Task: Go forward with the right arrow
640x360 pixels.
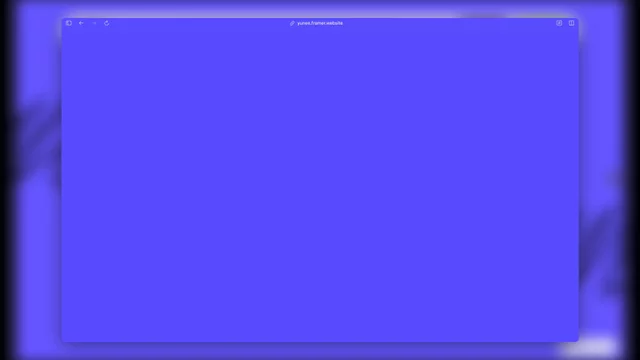Action: pos(94,23)
